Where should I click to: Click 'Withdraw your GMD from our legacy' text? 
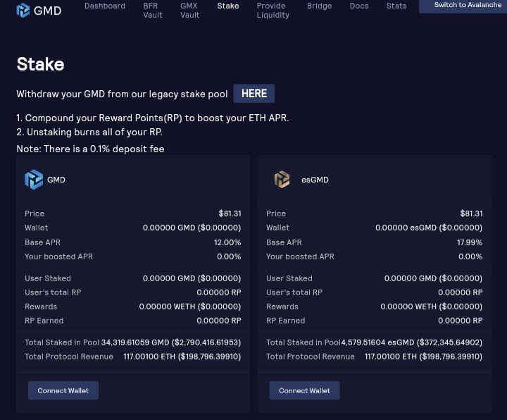123,94
